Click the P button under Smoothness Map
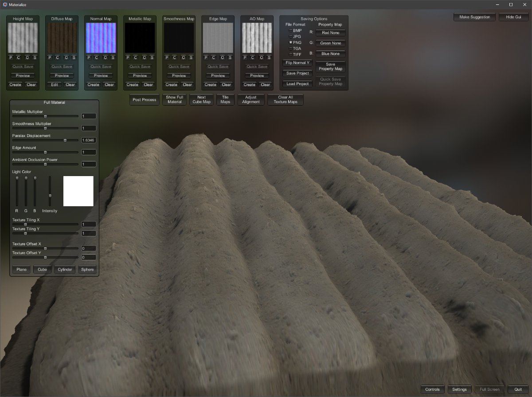 [167, 58]
